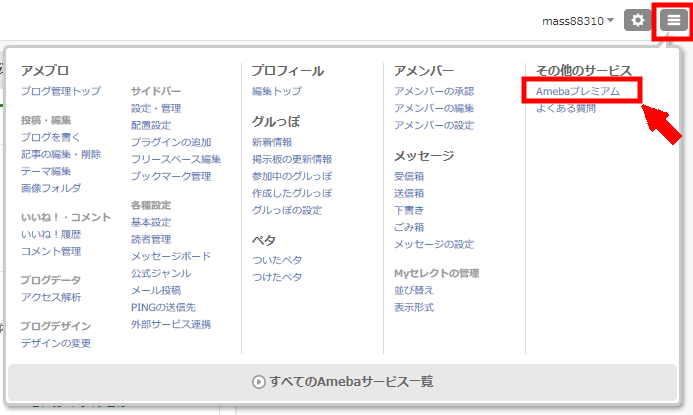Open メッセージの設定
This screenshot has height=415, width=693.
[x=434, y=244]
